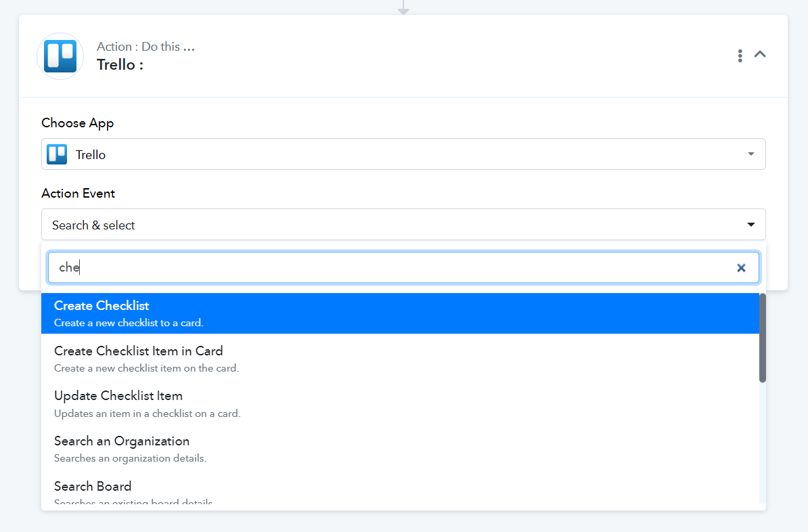Click the large Trello logo in the header
The image size is (808, 532).
tap(60, 56)
